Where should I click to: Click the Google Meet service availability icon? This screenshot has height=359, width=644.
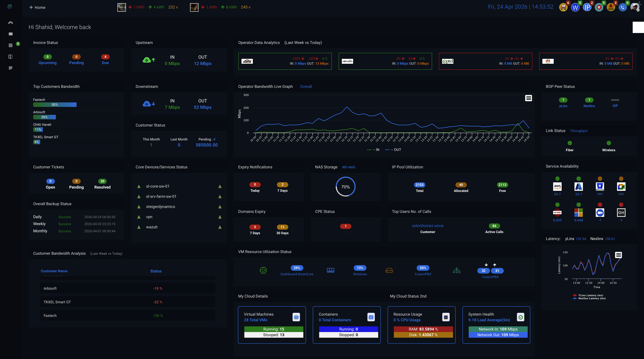621,186
